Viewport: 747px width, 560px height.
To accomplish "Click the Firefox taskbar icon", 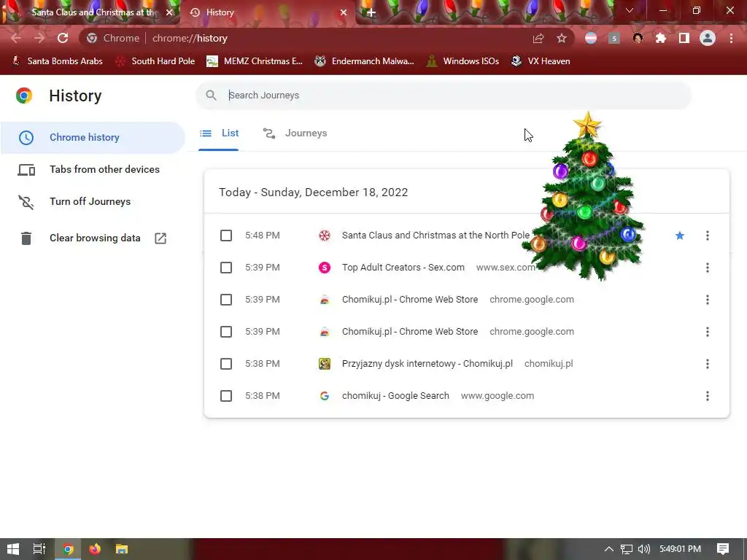I will click(x=95, y=549).
